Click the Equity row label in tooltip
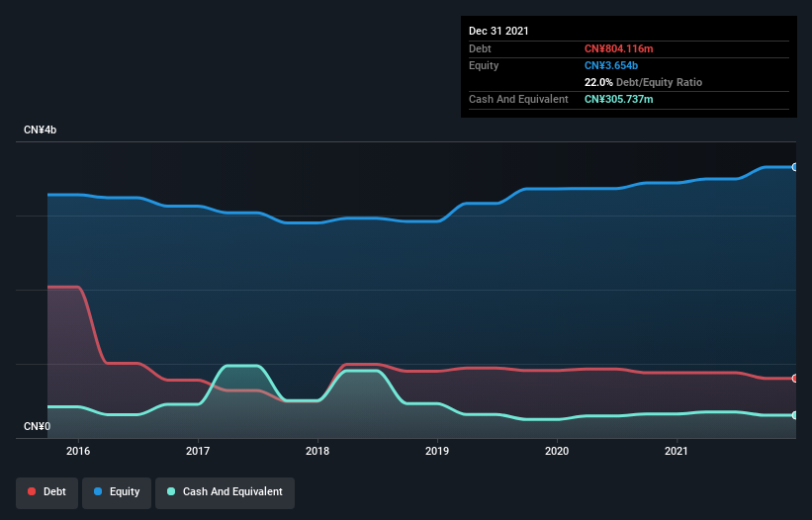 [x=484, y=65]
